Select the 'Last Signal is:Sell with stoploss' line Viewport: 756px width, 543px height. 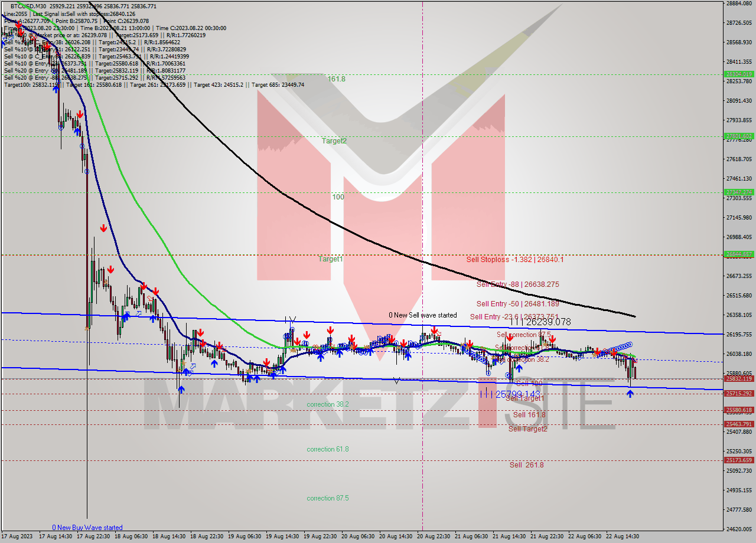pyautogui.click(x=84, y=14)
